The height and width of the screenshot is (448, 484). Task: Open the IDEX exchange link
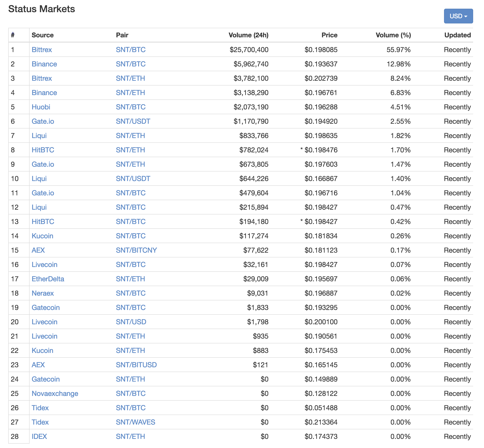point(39,436)
